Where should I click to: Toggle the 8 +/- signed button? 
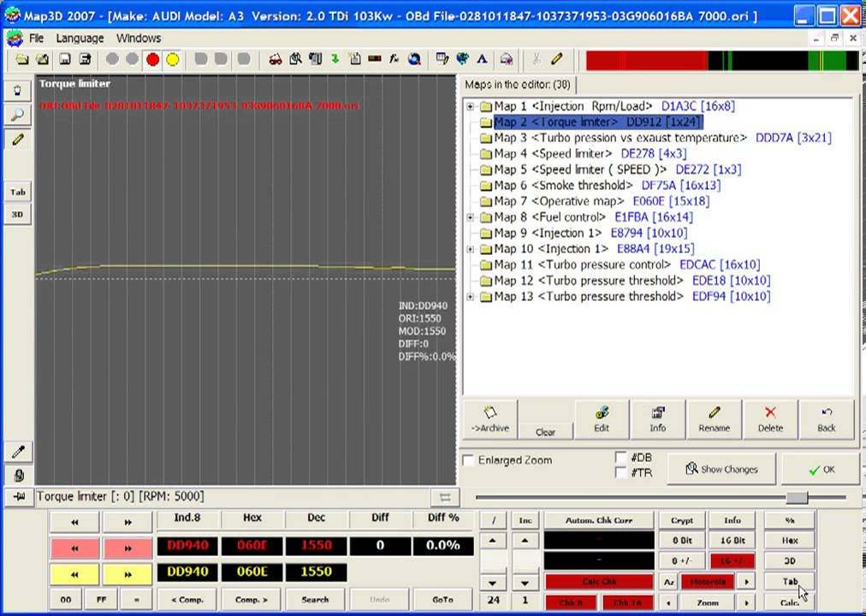coord(682,560)
